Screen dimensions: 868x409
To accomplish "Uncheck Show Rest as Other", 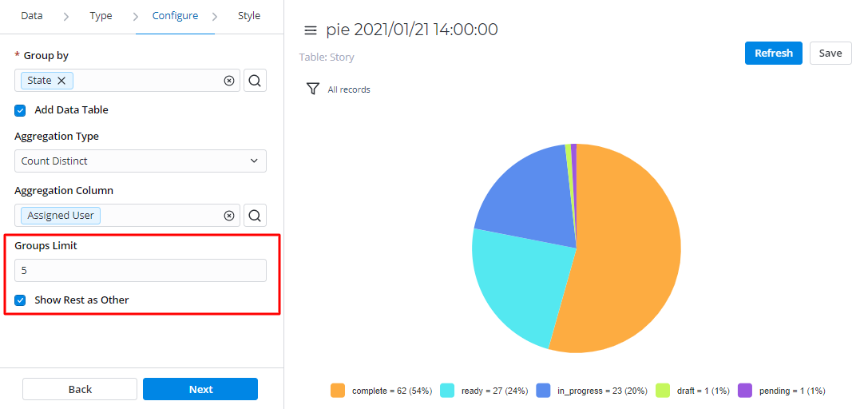I will click(x=21, y=300).
